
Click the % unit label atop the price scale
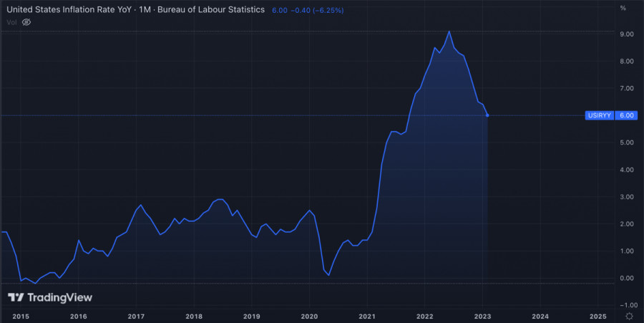[x=623, y=8]
